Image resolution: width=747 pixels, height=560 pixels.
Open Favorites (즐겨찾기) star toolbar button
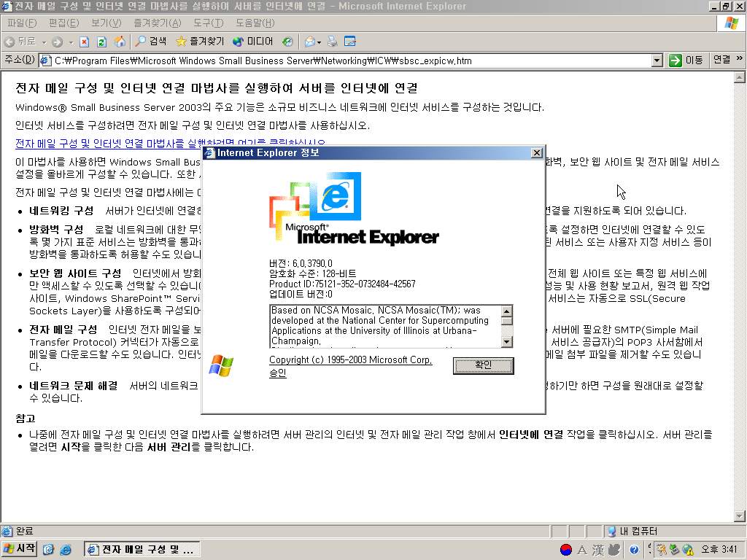(200, 42)
